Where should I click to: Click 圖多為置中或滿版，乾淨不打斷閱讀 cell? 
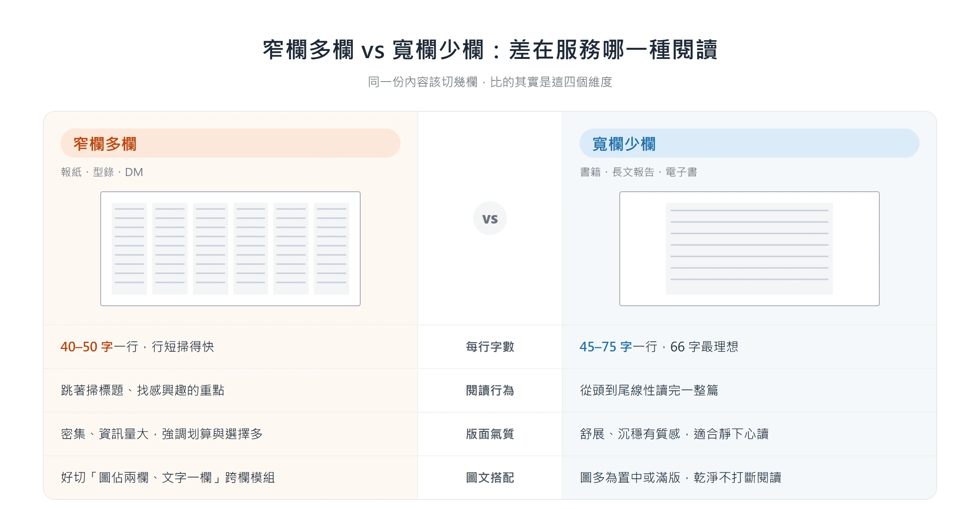coord(749,478)
